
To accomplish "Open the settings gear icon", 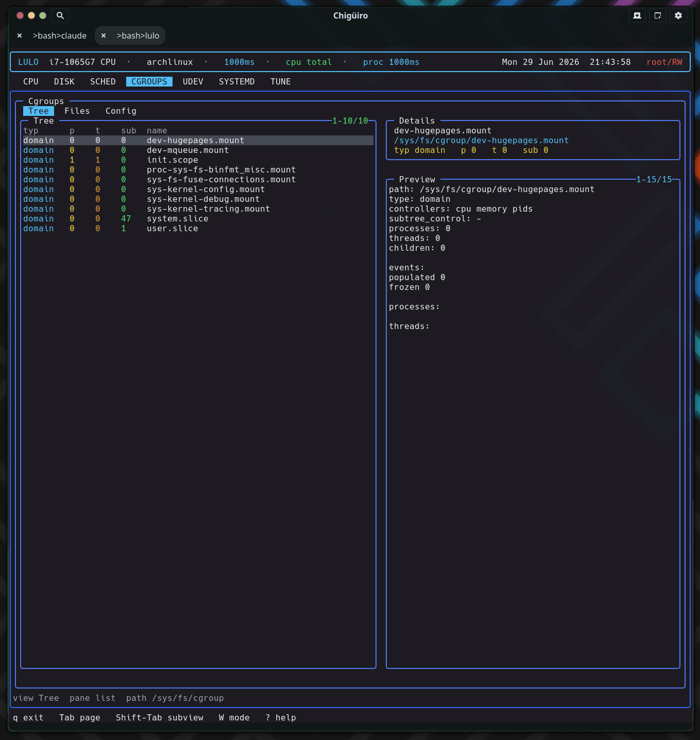I will (678, 15).
